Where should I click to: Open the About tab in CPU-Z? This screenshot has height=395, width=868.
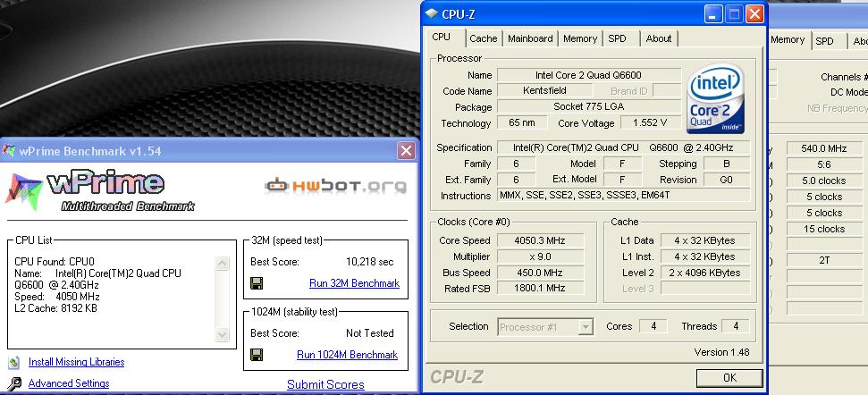click(659, 38)
